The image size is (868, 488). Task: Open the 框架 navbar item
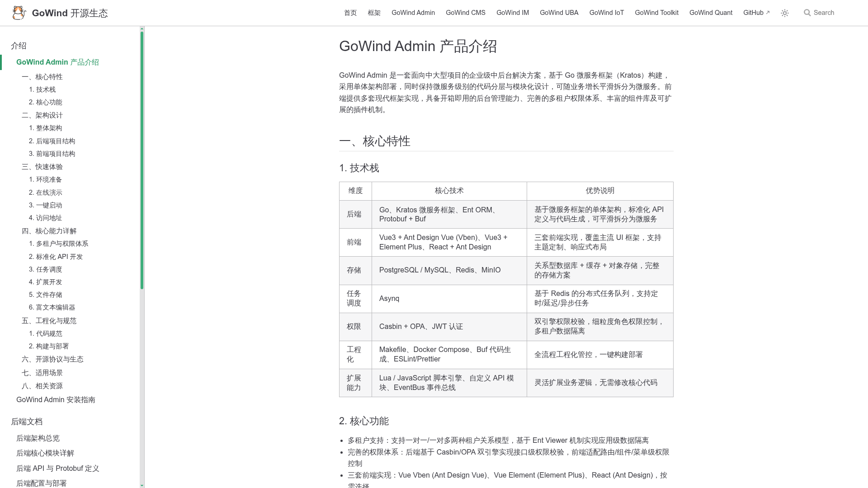pos(374,13)
